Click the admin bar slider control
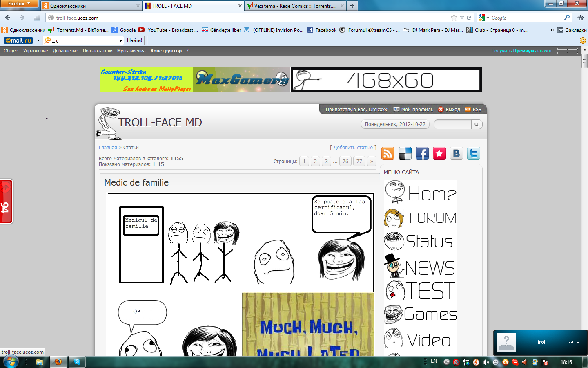 567,51
